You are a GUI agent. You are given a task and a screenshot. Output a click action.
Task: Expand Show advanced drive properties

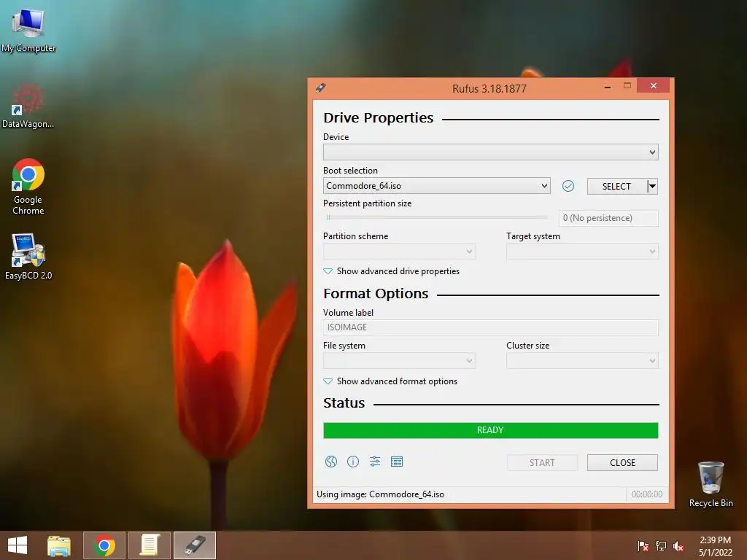click(391, 271)
